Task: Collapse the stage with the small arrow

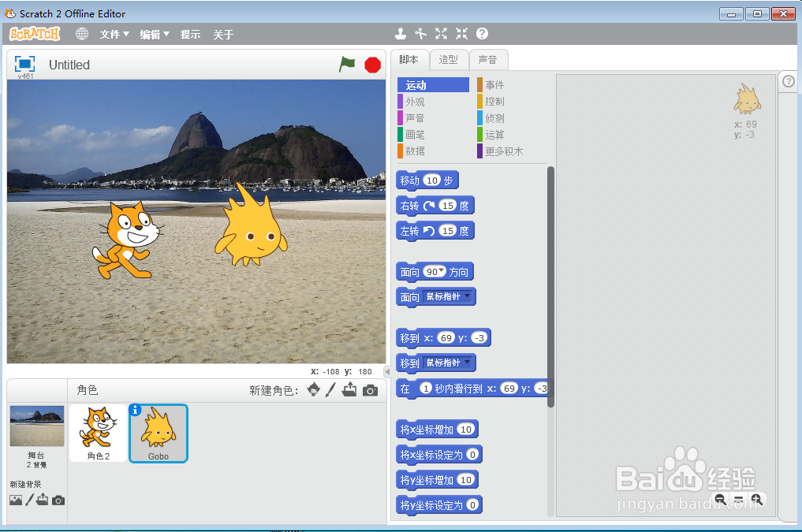Action: (387, 371)
